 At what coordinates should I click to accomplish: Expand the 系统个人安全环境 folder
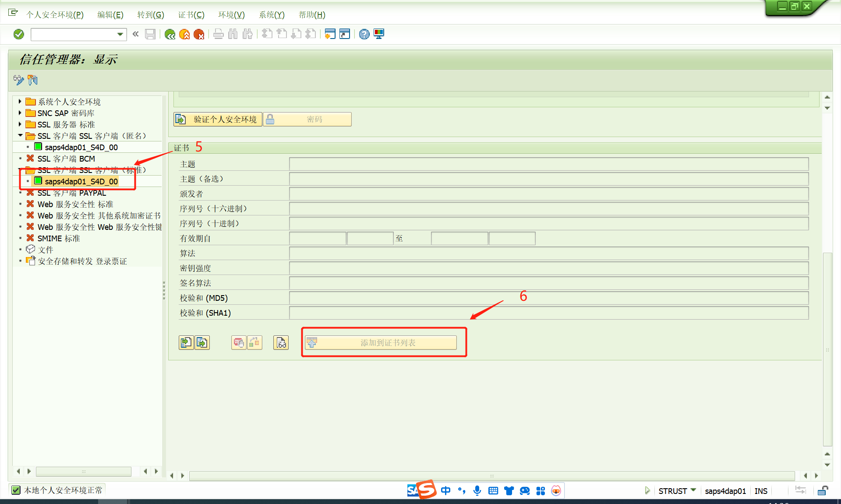(x=20, y=102)
